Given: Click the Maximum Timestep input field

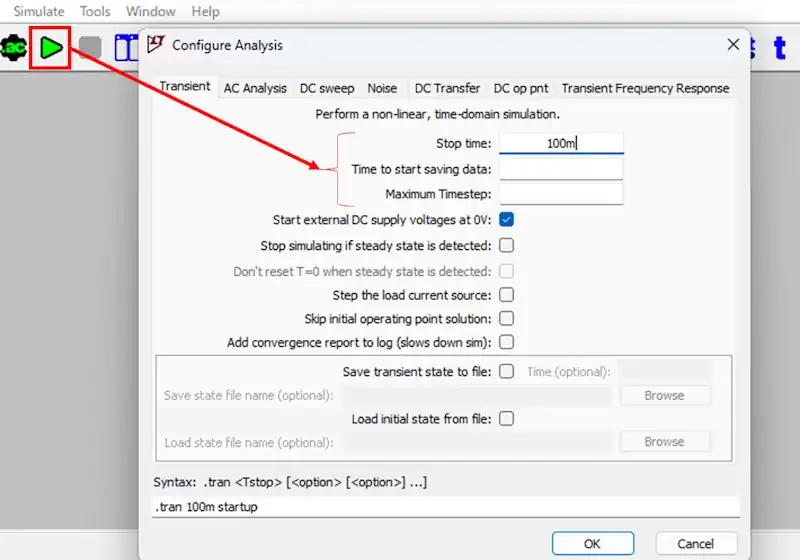Looking at the screenshot, I should 561,193.
